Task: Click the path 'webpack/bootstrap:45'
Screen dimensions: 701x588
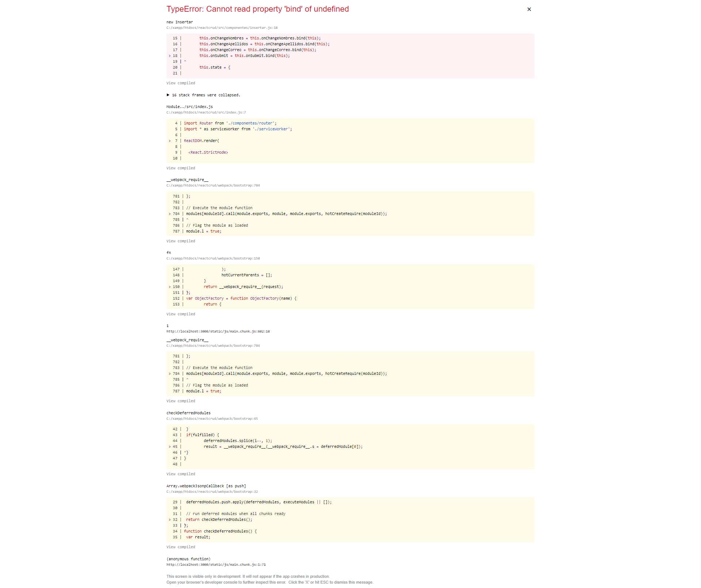Action: point(212,419)
